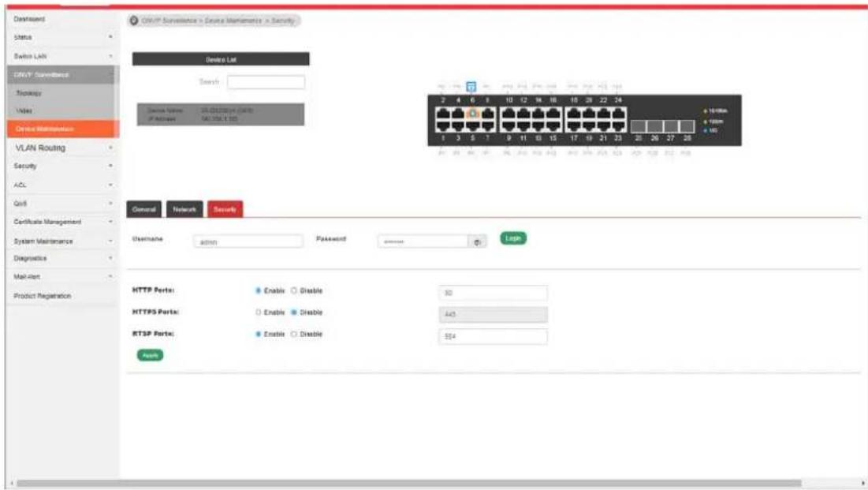Select port 2 on the switch panel
The width and height of the screenshot is (868, 490).
pos(443,114)
